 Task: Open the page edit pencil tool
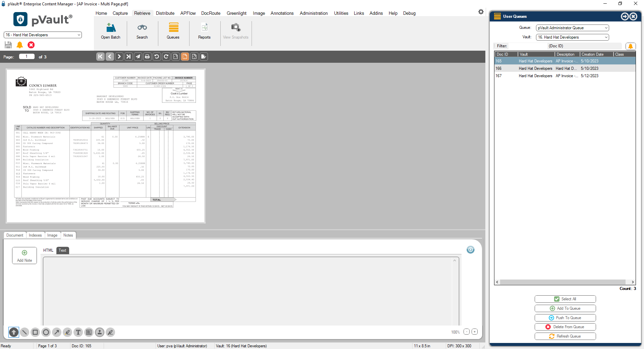pos(204,57)
